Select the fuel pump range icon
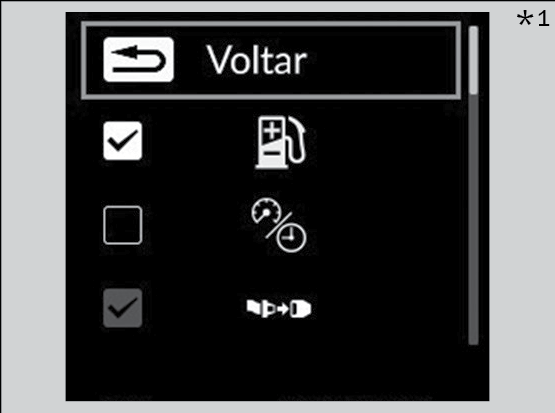Image resolution: width=555 pixels, height=413 pixels. coord(280,142)
